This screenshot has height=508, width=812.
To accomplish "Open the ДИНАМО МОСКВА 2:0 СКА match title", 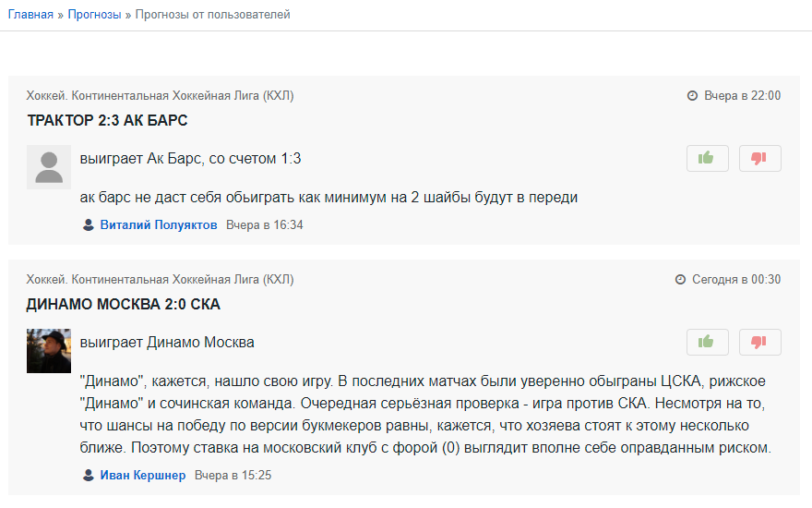I will point(124,305).
